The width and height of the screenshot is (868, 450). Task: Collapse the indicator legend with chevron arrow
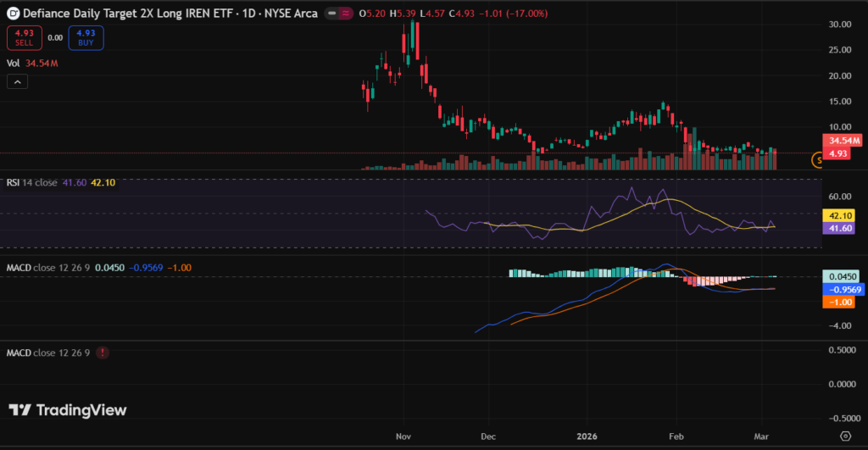pos(18,81)
